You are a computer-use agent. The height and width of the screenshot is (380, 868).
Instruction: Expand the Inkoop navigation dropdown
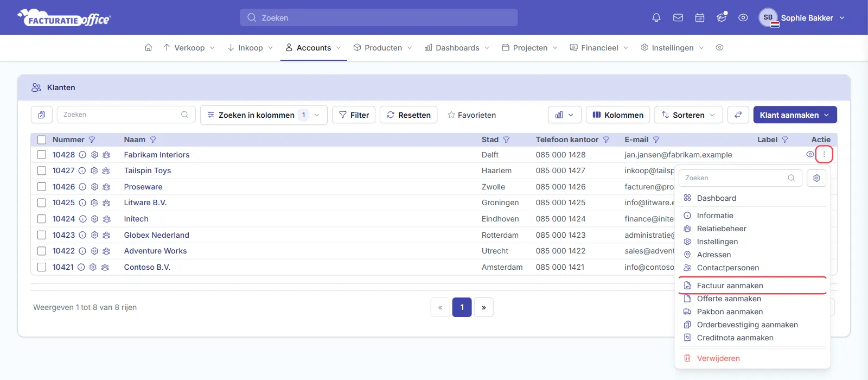(250, 48)
